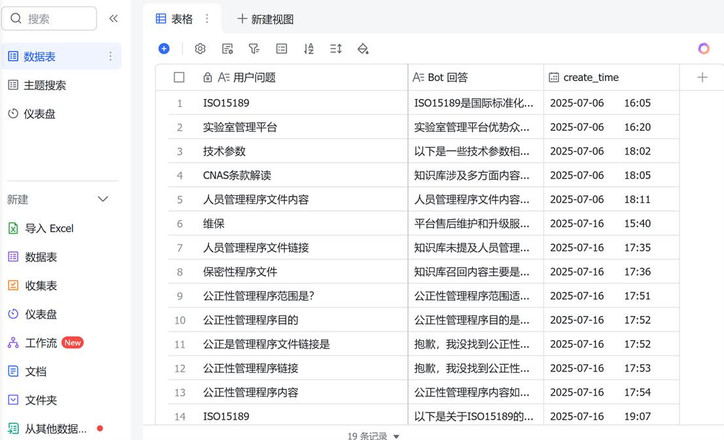Image resolution: width=724 pixels, height=440 pixels.
Task: Open the group records tool
Action: (x=281, y=48)
